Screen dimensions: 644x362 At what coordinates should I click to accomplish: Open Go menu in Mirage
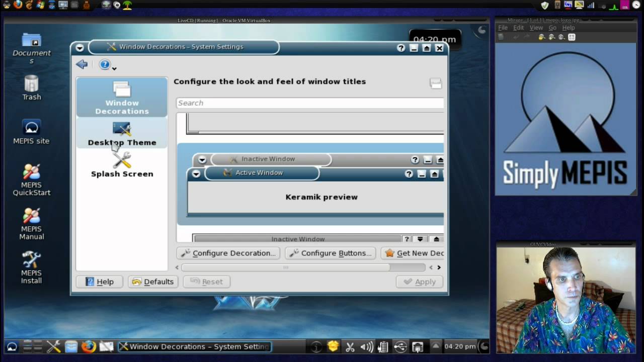pyautogui.click(x=552, y=28)
